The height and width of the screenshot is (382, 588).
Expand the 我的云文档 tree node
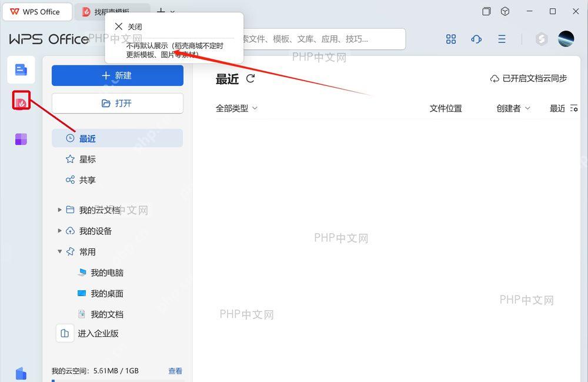pyautogui.click(x=59, y=210)
